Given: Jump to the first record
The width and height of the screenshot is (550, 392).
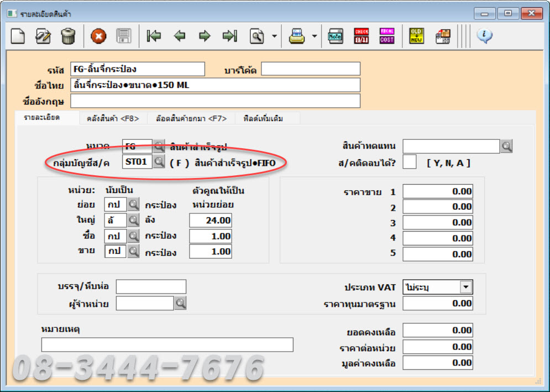Looking at the screenshot, I should (x=154, y=36).
